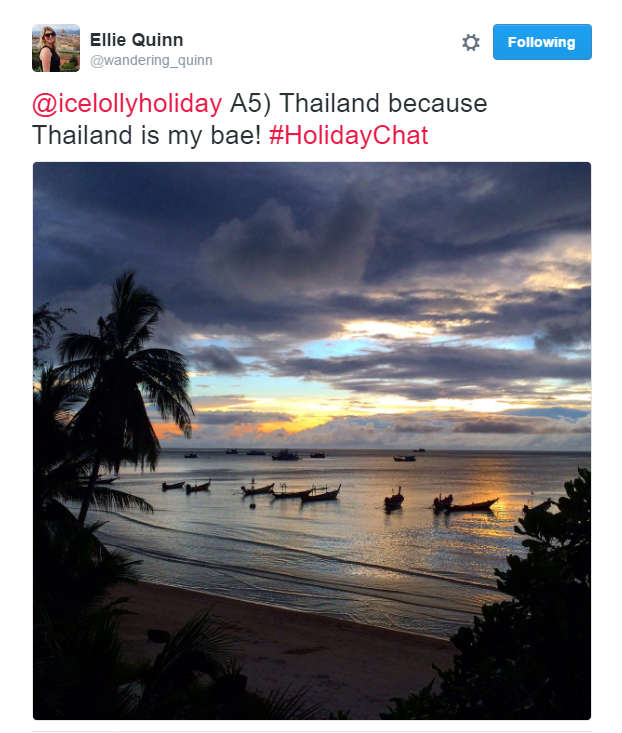Visit the @wandering_quinn handle link
The image size is (622, 733).
tap(151, 60)
